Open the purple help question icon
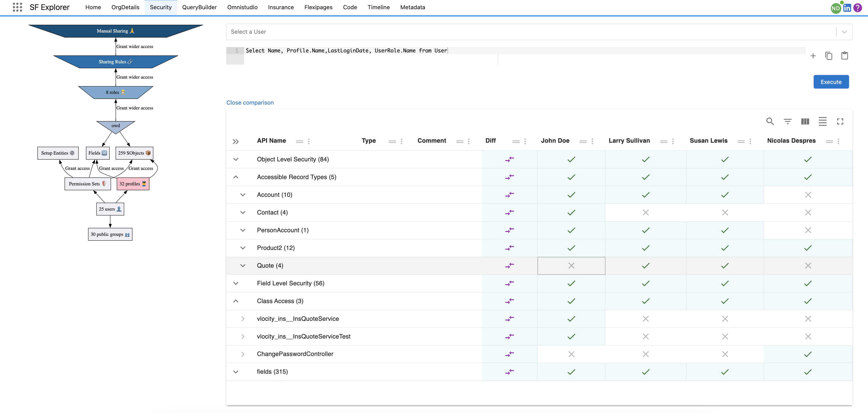This screenshot has height=413, width=868. tap(858, 8)
